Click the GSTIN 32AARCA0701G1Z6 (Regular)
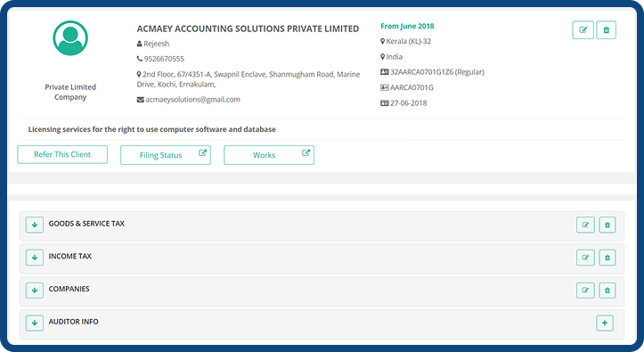Screen dimensions: 644x352 pos(437,72)
